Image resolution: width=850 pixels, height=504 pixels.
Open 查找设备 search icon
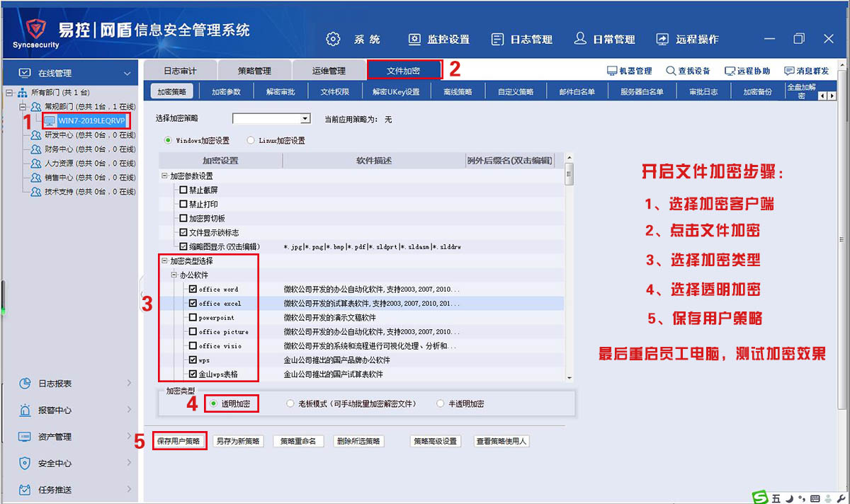[x=671, y=71]
